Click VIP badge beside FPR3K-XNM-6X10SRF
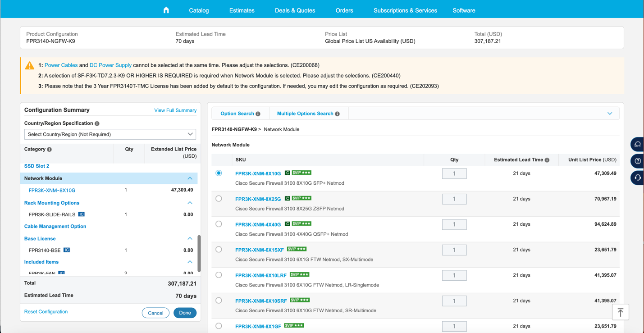The height and width of the screenshot is (333, 644). (x=299, y=300)
